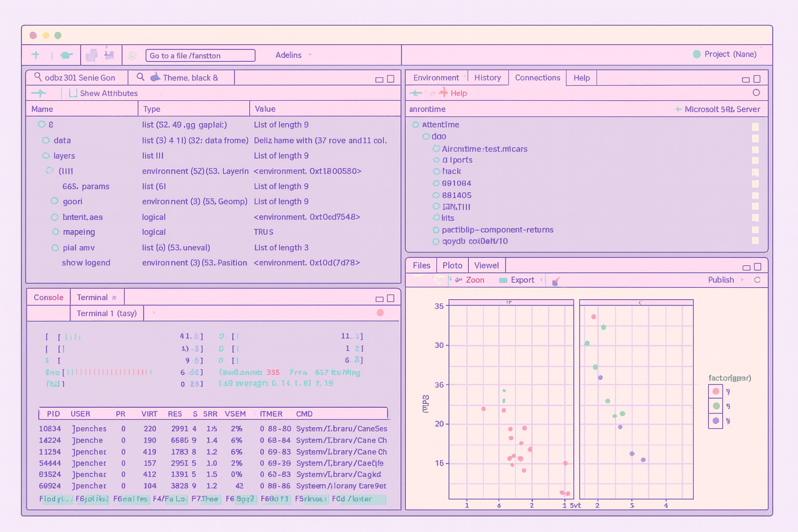
Task: Click the new file plus icon in main toolbar
Action: pos(35,55)
